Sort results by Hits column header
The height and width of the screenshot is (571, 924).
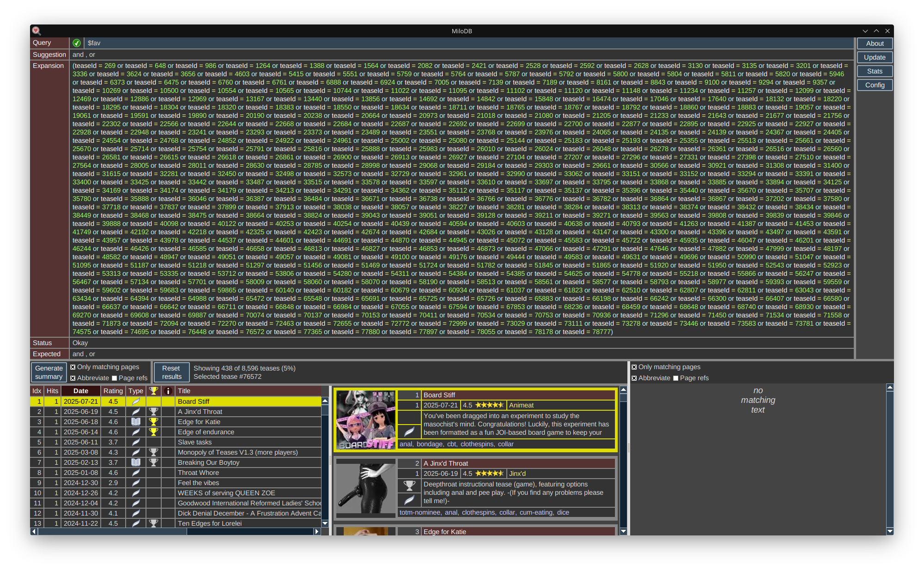click(x=53, y=391)
